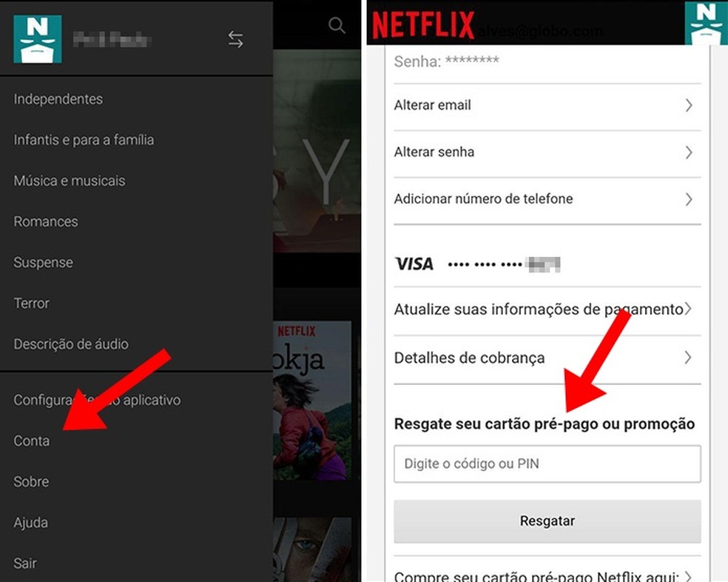This screenshot has height=582, width=728.
Task: Tap Adicionar número de telefone
Action: click(x=547, y=201)
